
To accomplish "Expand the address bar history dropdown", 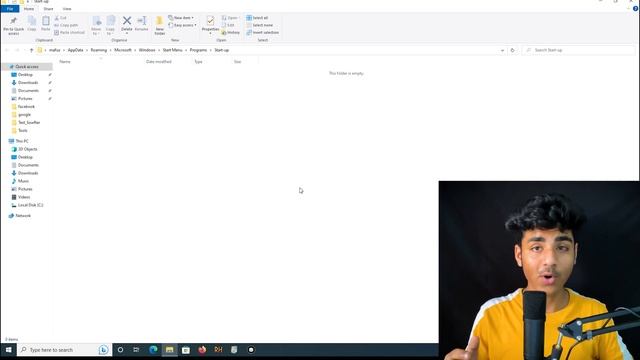I will click(x=502, y=50).
